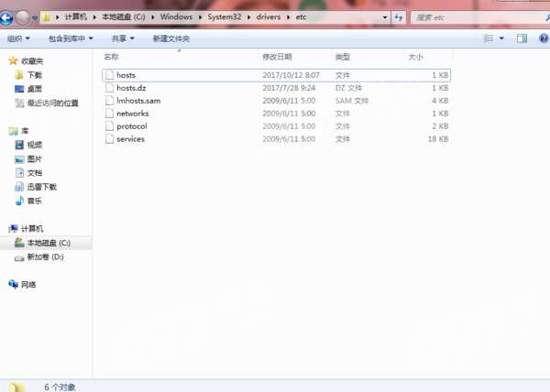This screenshot has width=550, height=392.
Task: Click the 新建文件夹 button
Action: [x=171, y=38]
